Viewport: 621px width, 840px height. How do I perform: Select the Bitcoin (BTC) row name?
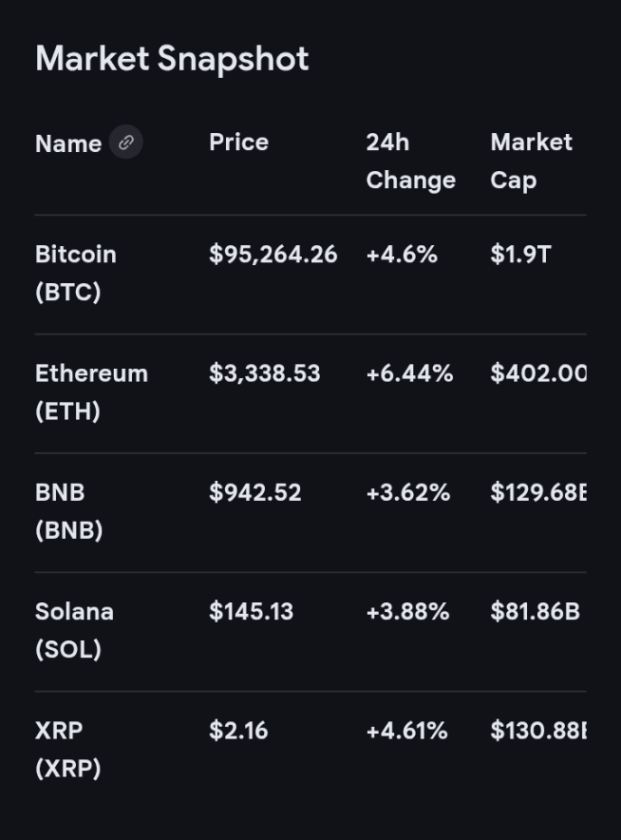pos(76,273)
